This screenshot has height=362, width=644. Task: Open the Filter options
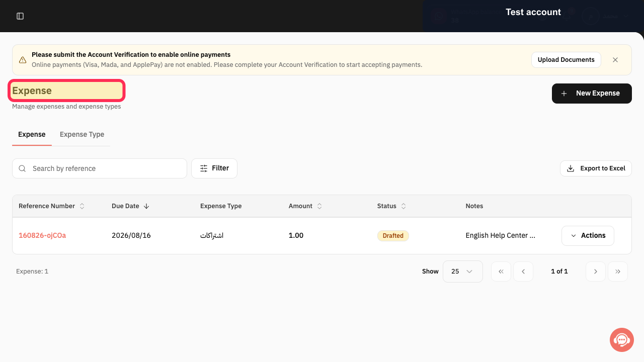click(214, 168)
